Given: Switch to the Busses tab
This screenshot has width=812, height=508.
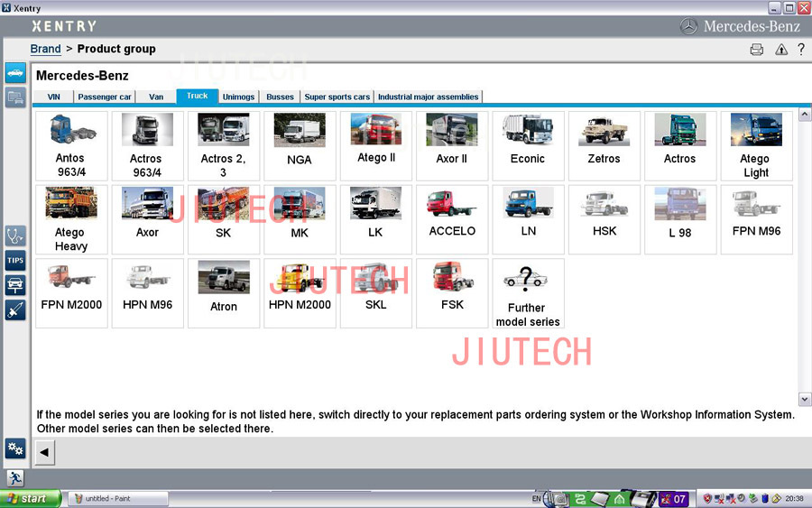Looking at the screenshot, I should 281,97.
